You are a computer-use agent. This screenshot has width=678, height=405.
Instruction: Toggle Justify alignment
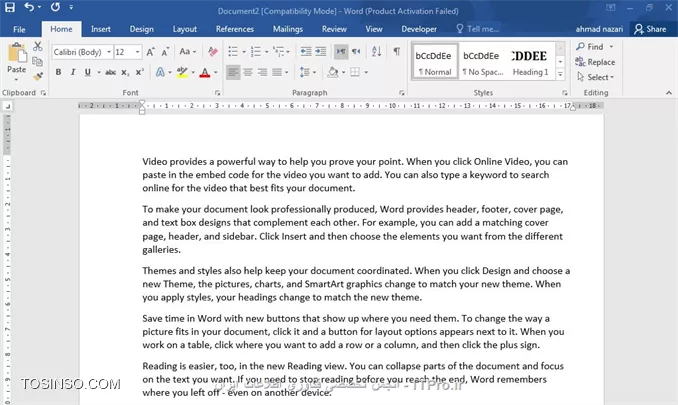tap(277, 72)
